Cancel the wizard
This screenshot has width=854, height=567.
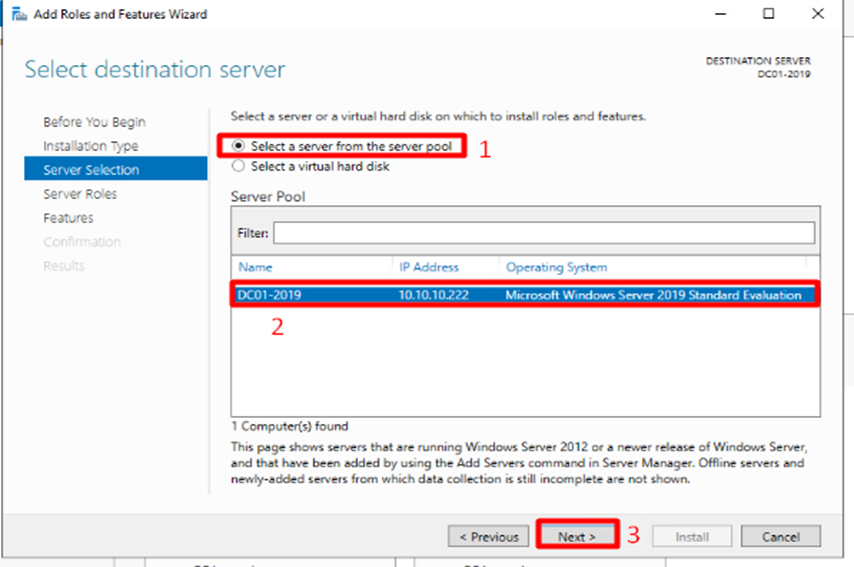pos(780,536)
